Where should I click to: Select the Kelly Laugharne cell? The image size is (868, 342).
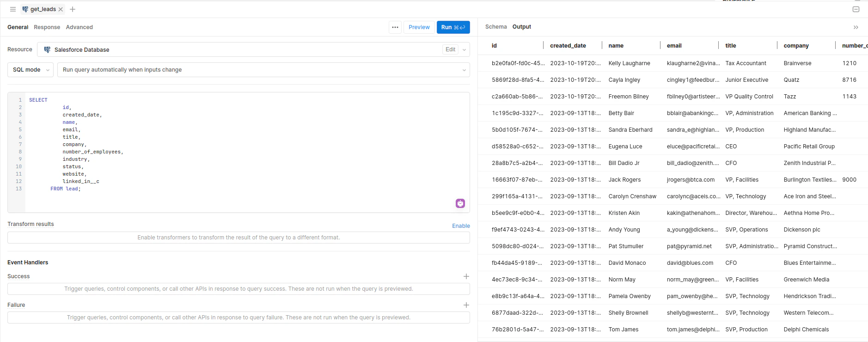(x=630, y=63)
